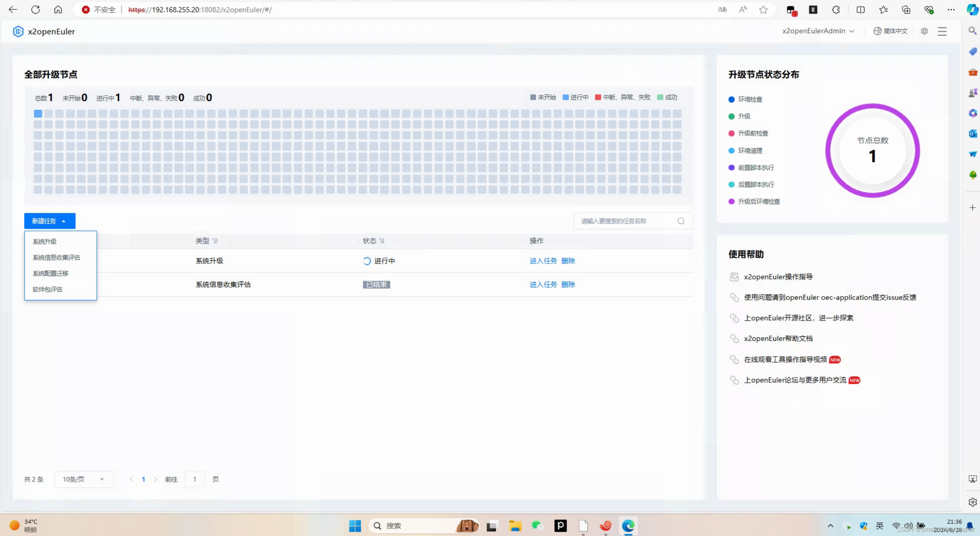Viewport: 980px width, 536px height.
Task: Toggle 环境清理 legend item in status chart
Action: coord(745,151)
